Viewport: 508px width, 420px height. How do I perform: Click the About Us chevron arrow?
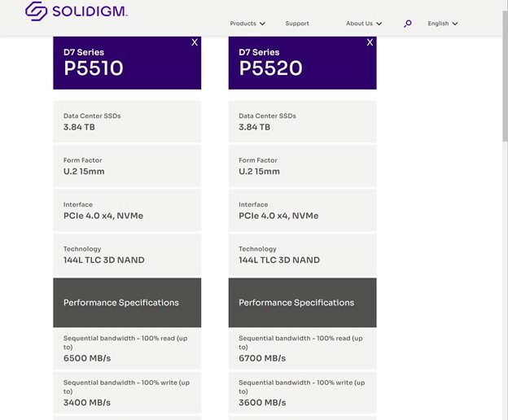point(379,24)
